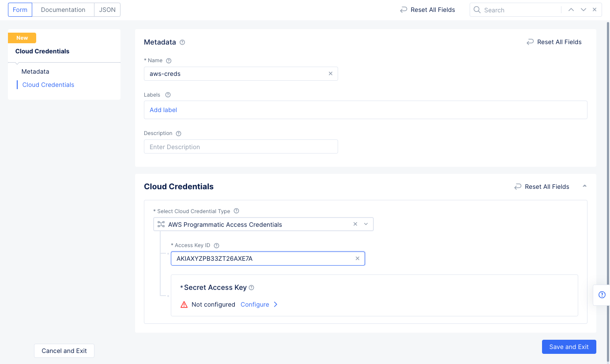
Task: Click the AWS credential type icon in the selector
Action: [161, 224]
